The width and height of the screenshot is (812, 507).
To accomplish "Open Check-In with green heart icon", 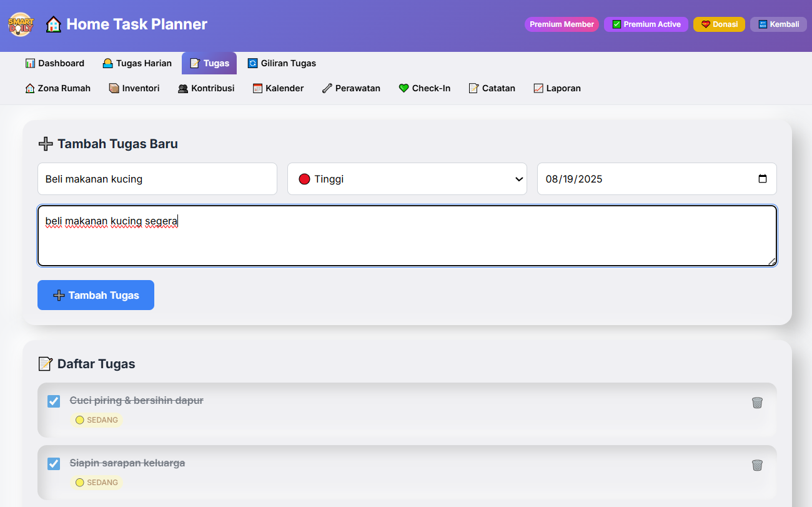I will coord(425,88).
